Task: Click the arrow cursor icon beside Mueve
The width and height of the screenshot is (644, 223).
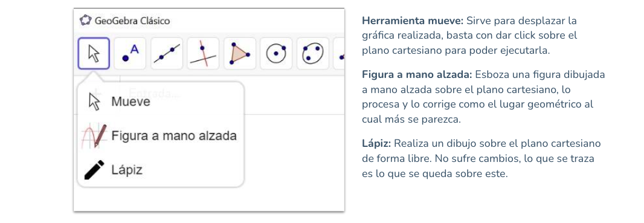Action: [94, 102]
